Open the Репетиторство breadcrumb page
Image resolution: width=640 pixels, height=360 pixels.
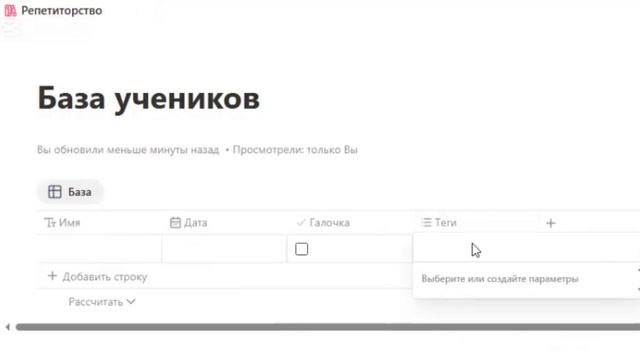(x=62, y=11)
